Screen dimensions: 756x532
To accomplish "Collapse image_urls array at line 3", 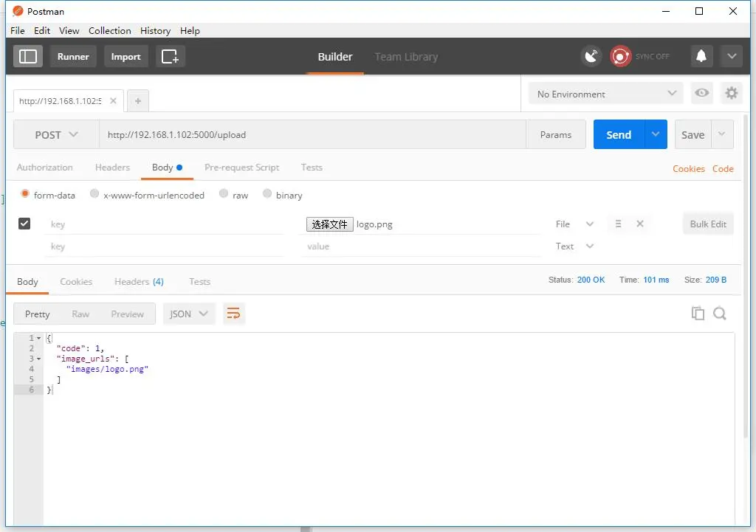I will 39,359.
